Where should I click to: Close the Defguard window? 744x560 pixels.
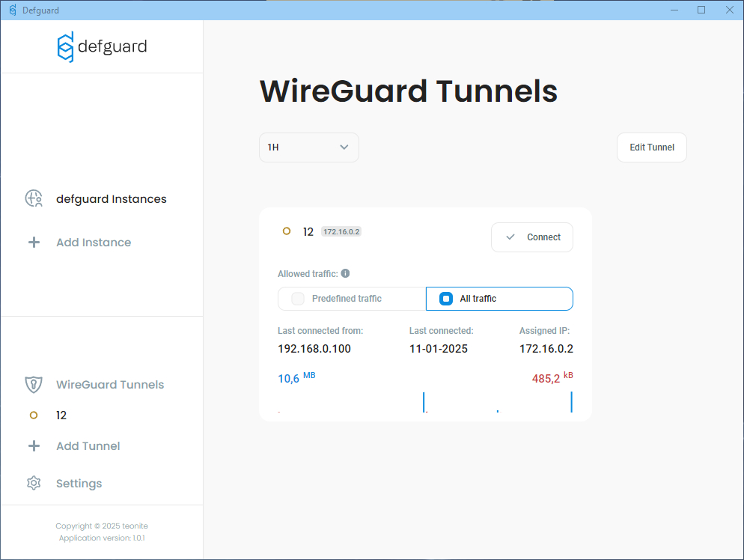click(729, 10)
